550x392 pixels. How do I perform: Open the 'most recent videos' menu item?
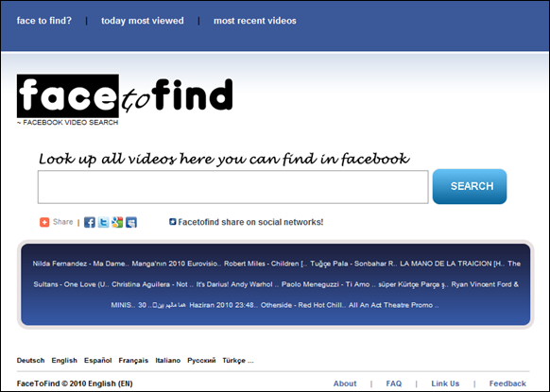click(255, 21)
